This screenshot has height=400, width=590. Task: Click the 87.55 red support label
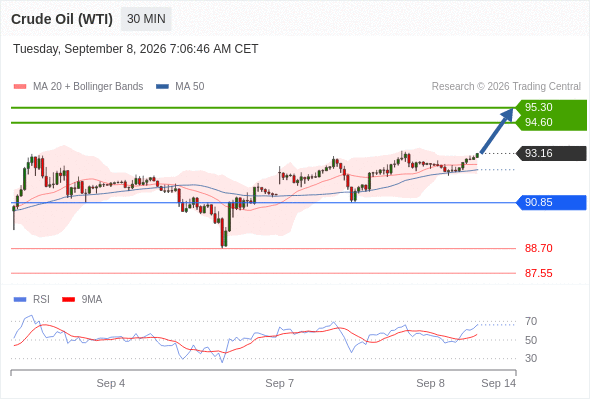click(538, 273)
